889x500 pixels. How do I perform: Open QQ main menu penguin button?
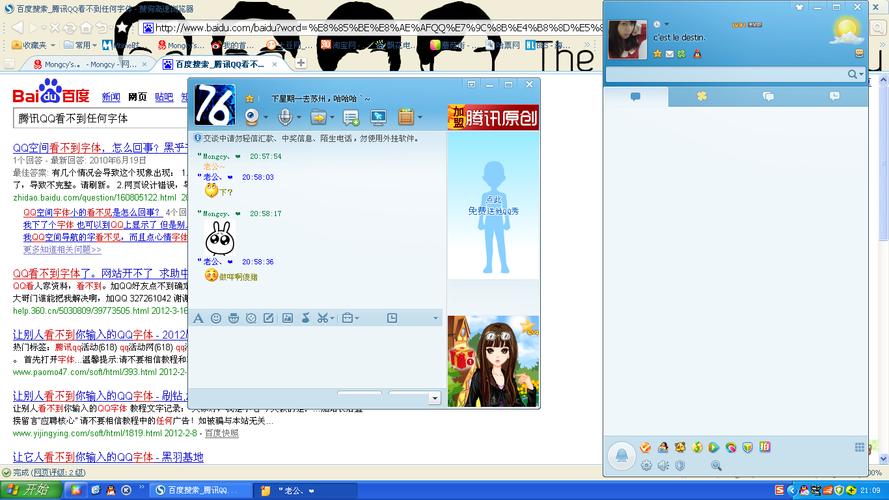622,455
